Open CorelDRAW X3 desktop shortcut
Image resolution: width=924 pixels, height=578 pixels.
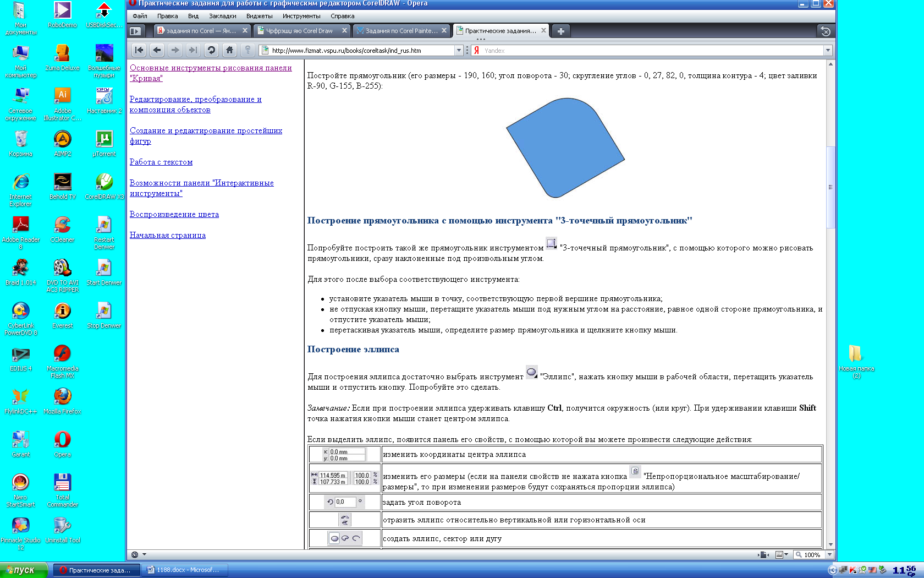click(x=105, y=186)
